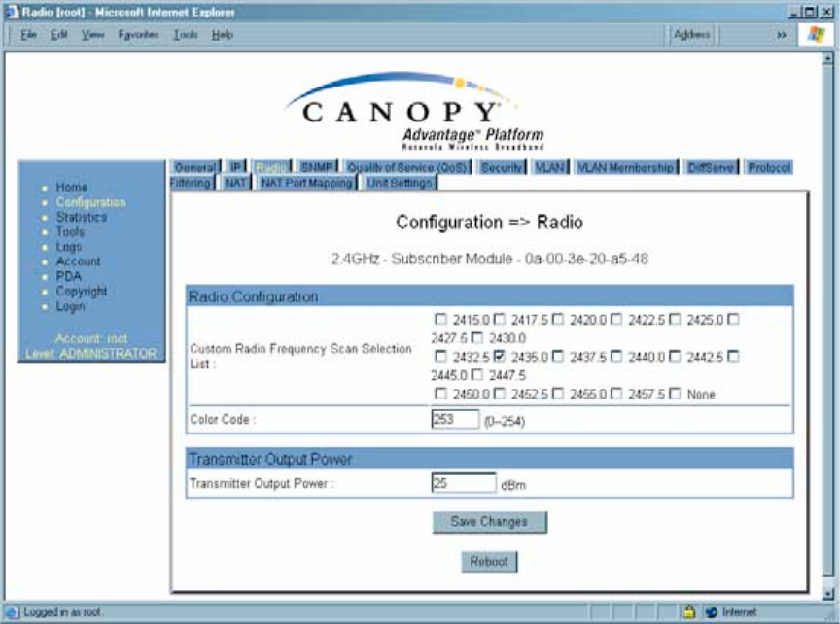Enable the 2425.0 frequency checkbox
Screen dimensions: 840x624
click(x=675, y=319)
